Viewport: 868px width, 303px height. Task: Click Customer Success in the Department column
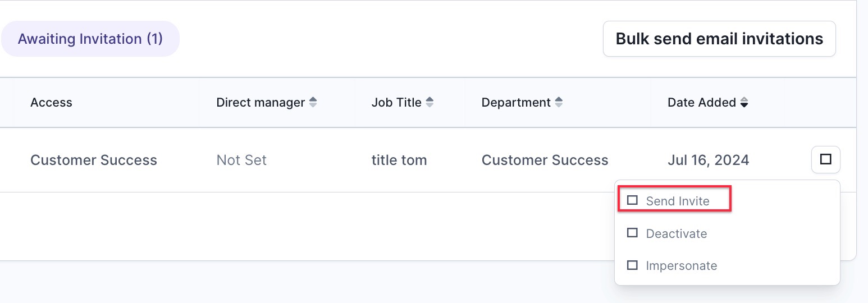click(545, 160)
